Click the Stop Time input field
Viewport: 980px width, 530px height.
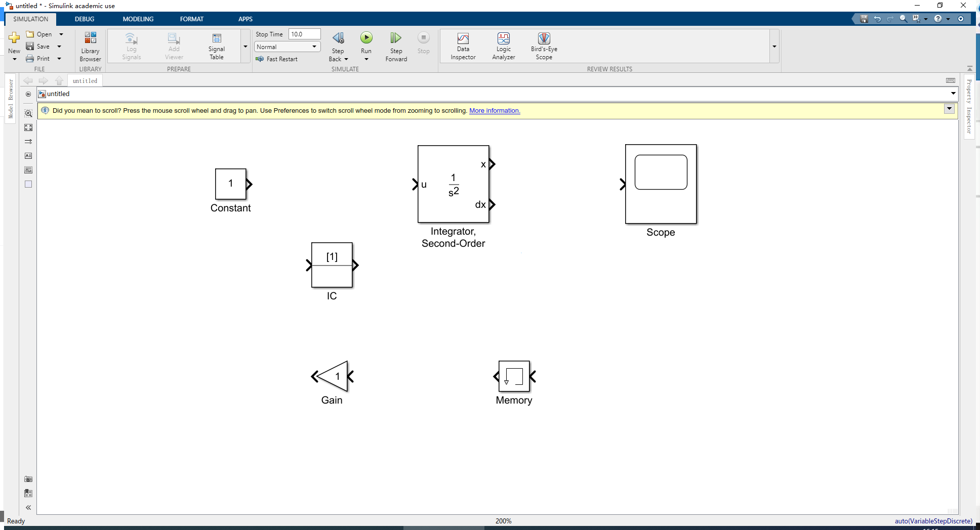click(304, 34)
